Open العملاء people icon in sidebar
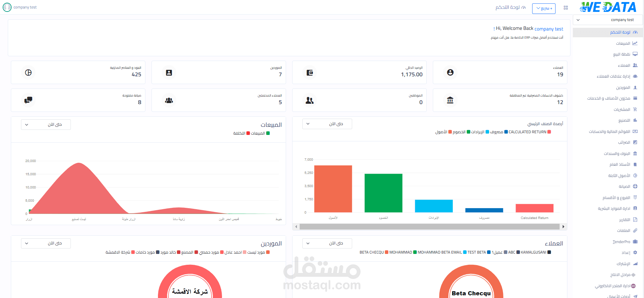 (635, 65)
